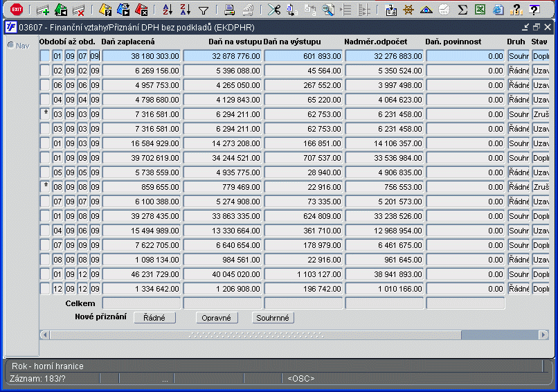Click the Nadměr.odpočet cell 12 968 954.00

pyautogui.click(x=384, y=231)
